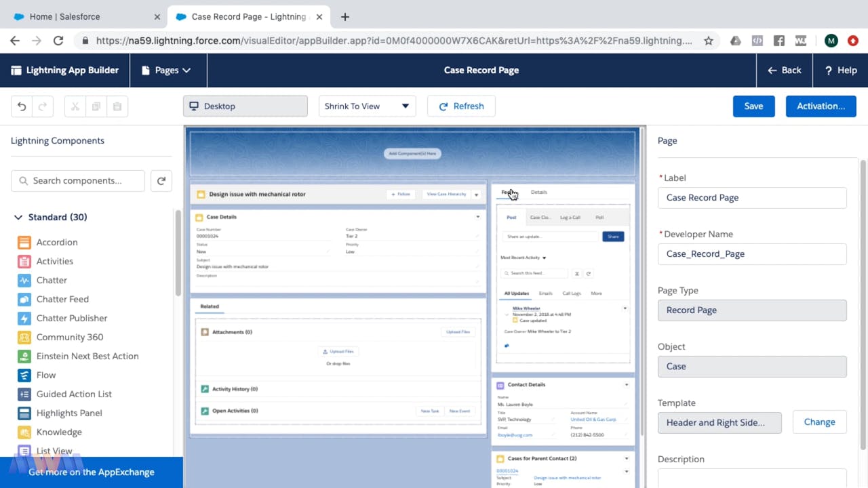868x488 pixels.
Task: Click the Knowledge component icon
Action: 24,432
